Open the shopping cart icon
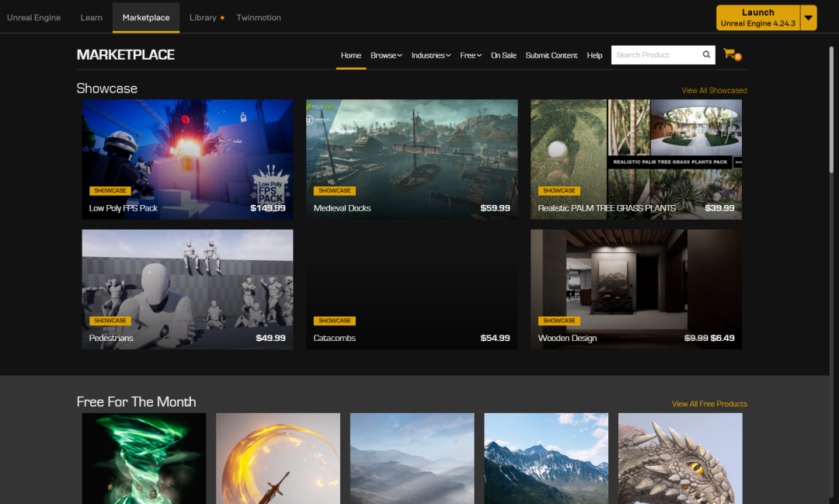Viewport: 839px width, 504px height. 732,54
